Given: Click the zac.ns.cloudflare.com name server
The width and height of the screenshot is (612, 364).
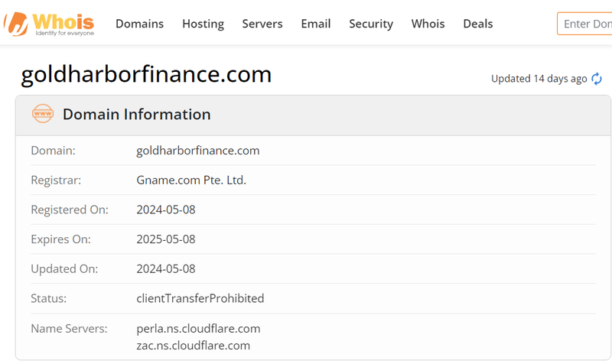Looking at the screenshot, I should (193, 346).
